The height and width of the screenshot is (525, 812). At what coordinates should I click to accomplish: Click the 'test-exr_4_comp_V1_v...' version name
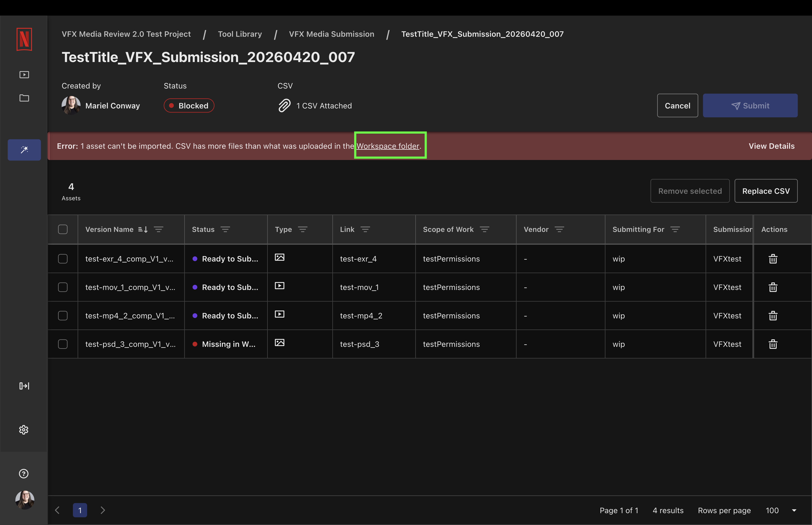[x=129, y=259]
